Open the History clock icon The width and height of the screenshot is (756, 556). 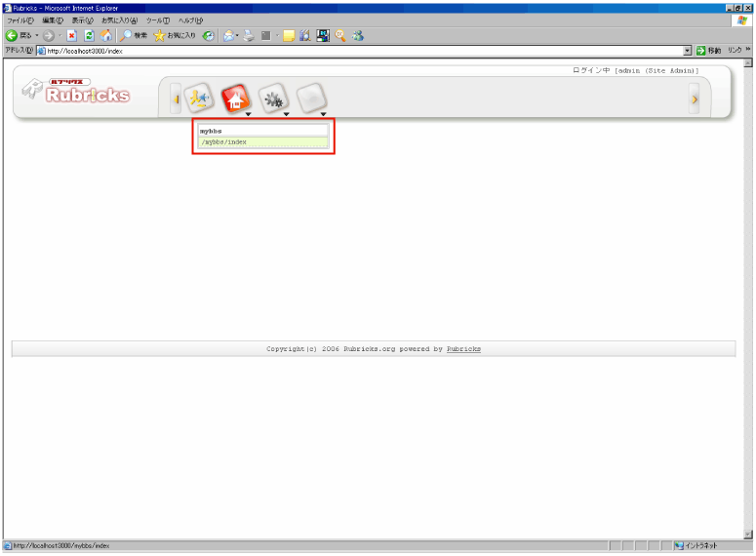(x=209, y=36)
